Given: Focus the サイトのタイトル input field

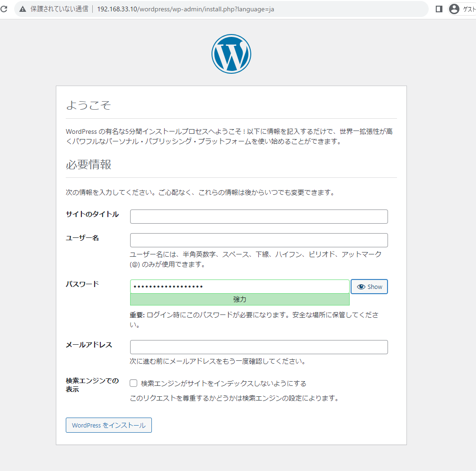Looking at the screenshot, I should coord(259,217).
